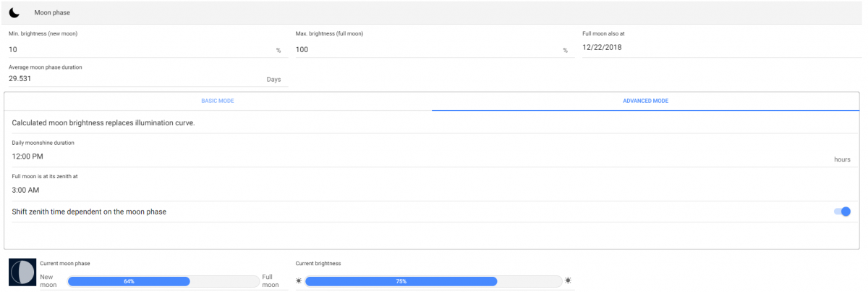Switch to the Basic Mode tab

click(x=218, y=101)
